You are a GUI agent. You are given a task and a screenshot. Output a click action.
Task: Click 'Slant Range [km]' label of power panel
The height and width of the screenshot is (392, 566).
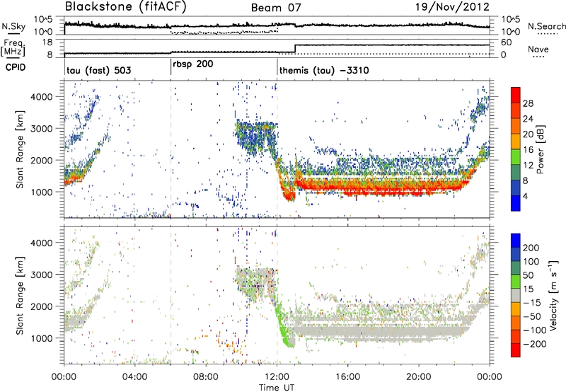click(x=20, y=149)
